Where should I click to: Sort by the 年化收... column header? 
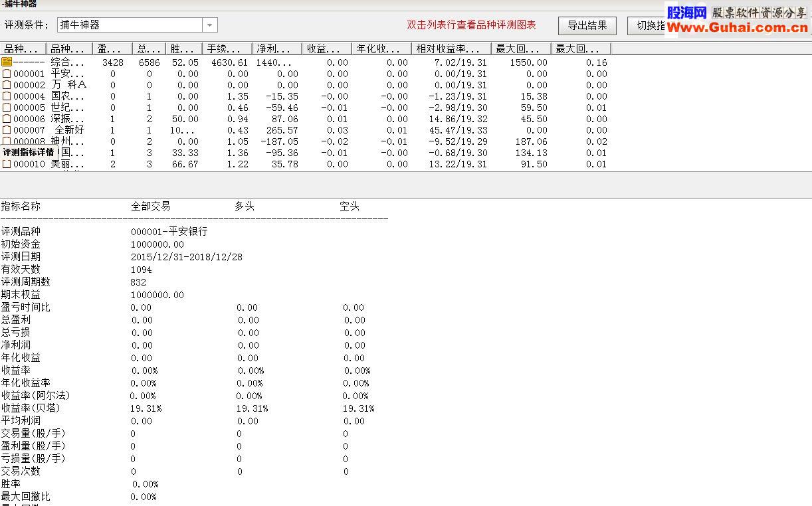[382, 48]
